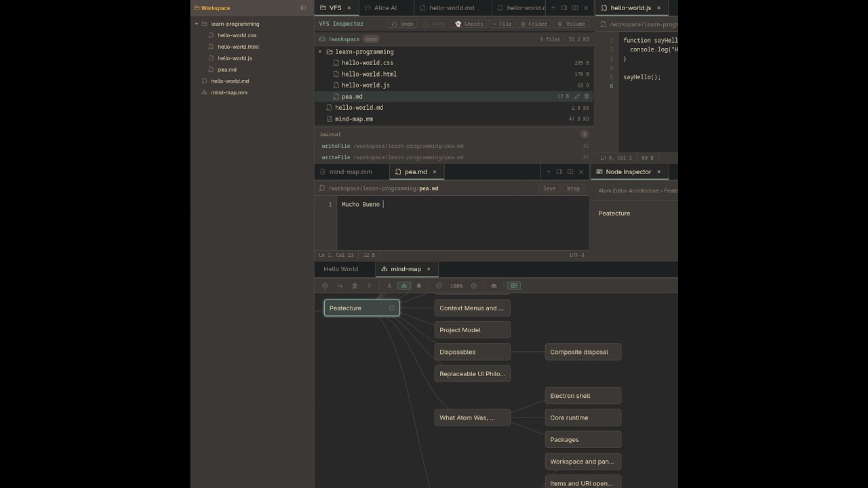Switch to hello-world.js editor tab
The width and height of the screenshot is (868, 488).
[631, 8]
